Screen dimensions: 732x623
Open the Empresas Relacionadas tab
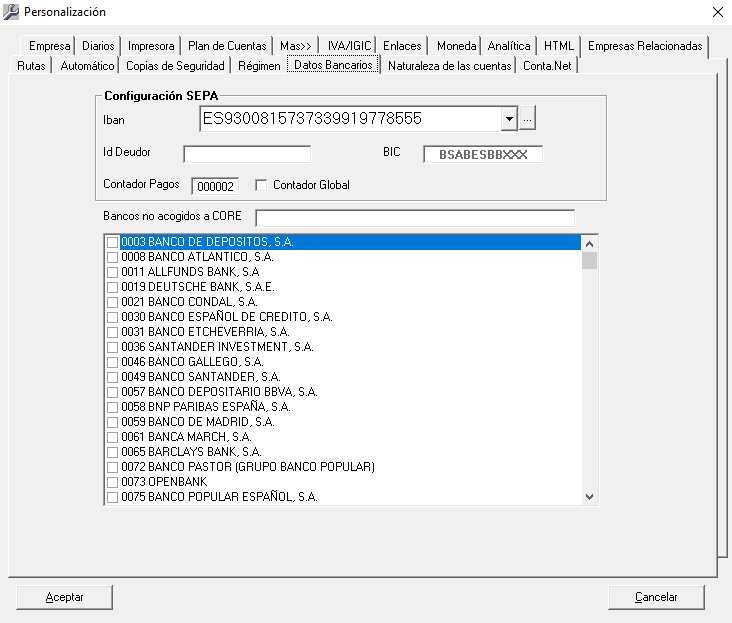point(645,46)
